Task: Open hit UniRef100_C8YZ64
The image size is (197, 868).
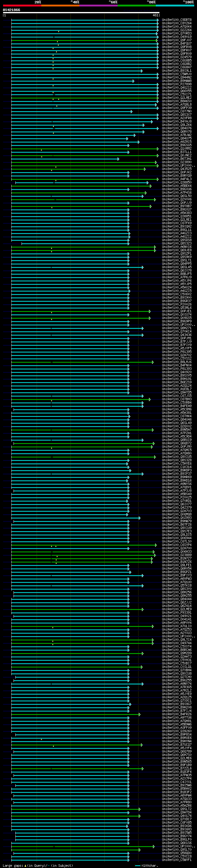Action: click(x=176, y=23)
